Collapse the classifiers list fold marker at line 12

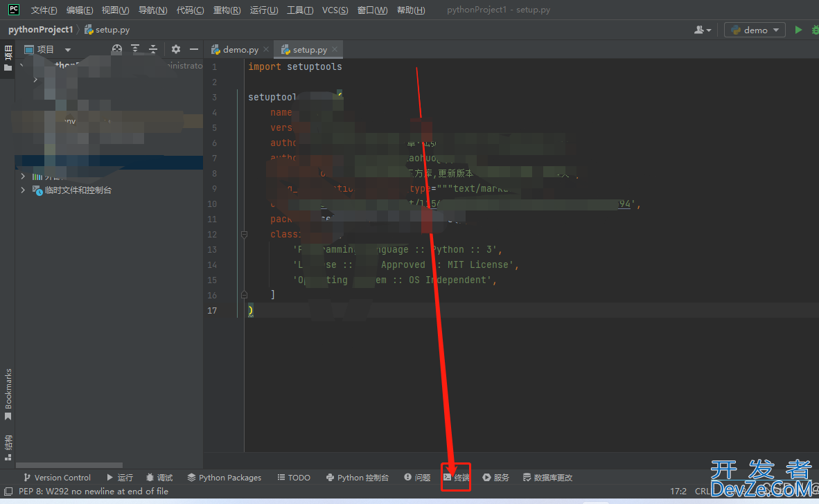[x=244, y=234]
